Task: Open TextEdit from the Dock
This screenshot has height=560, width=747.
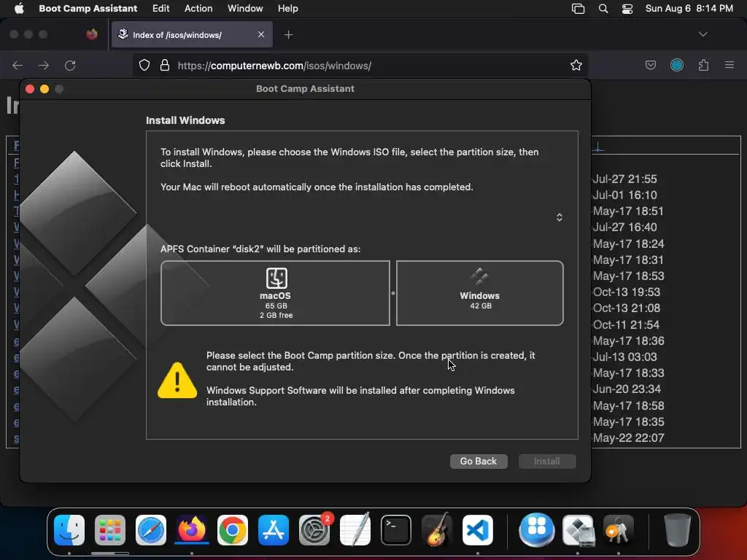Action: (x=355, y=530)
